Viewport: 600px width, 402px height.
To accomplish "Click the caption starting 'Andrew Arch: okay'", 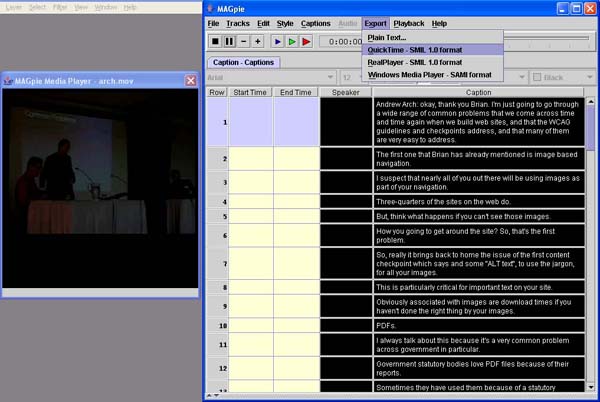I will click(478, 122).
